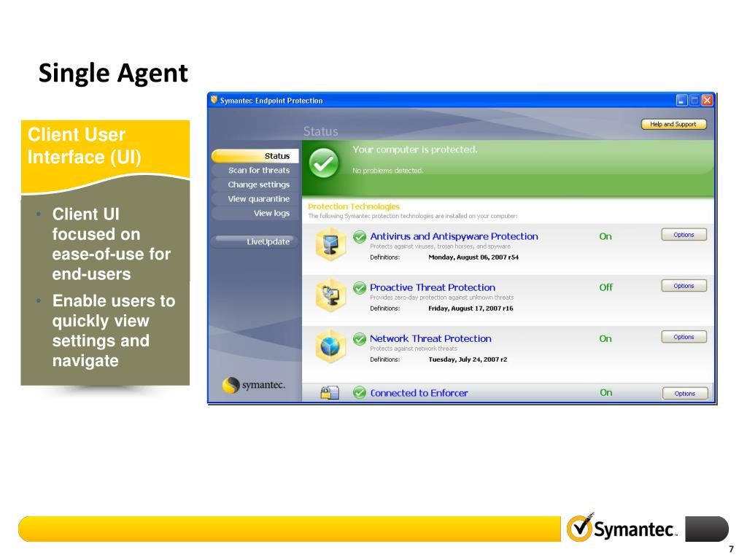Image resolution: width=747 pixels, height=560 pixels.
Task: Click the Network Threat Protection globe icon
Action: pos(330,346)
